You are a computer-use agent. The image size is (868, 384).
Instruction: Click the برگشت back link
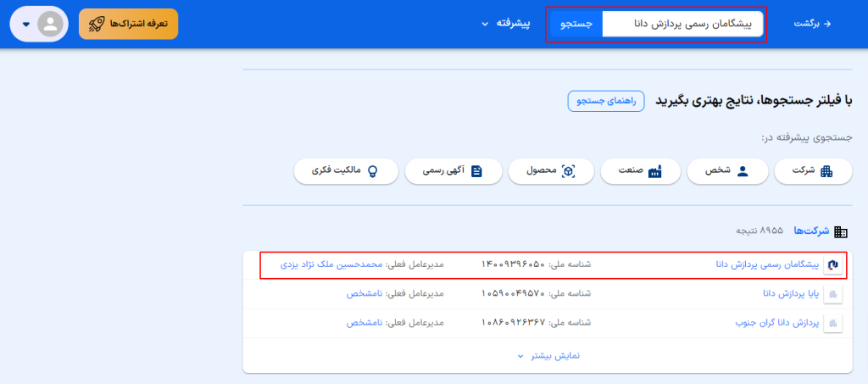(813, 24)
